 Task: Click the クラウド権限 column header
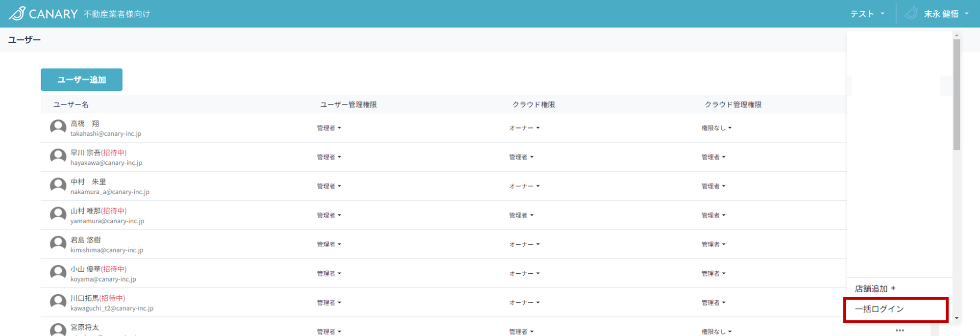(534, 104)
